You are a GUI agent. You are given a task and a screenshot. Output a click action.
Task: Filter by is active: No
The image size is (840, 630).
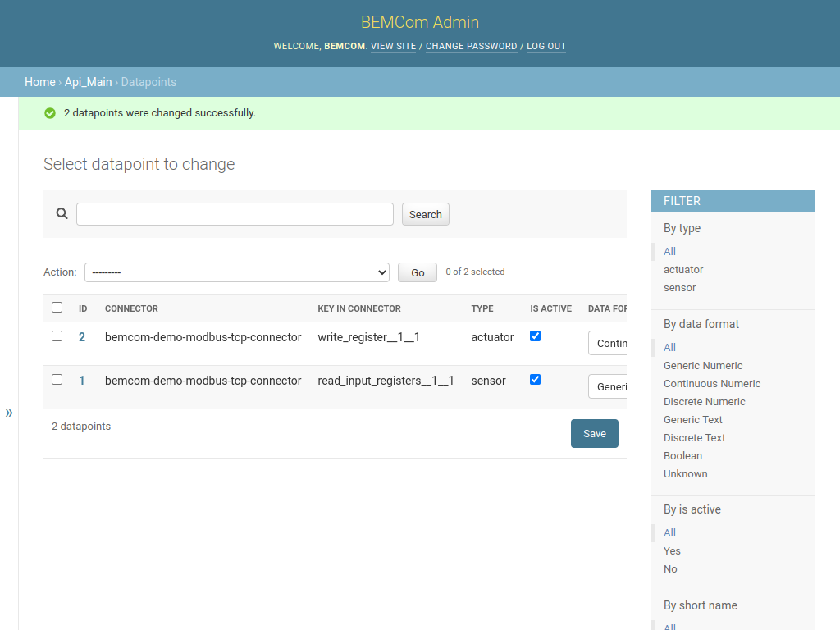(x=670, y=569)
